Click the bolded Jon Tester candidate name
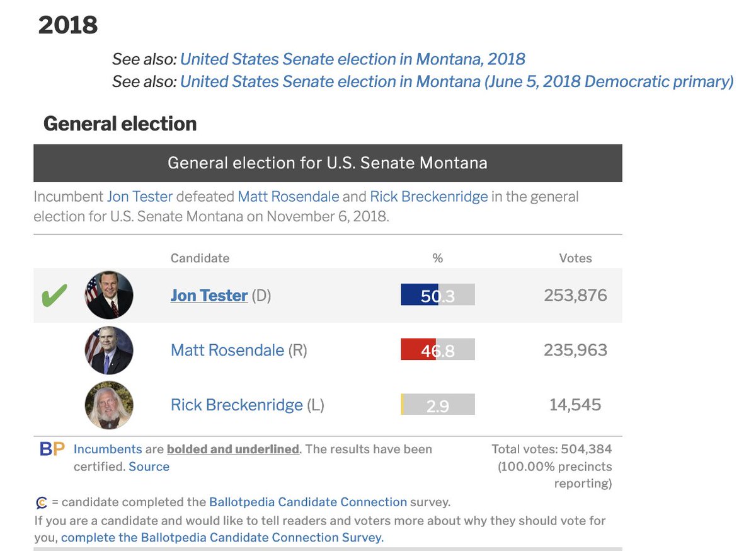 point(209,296)
